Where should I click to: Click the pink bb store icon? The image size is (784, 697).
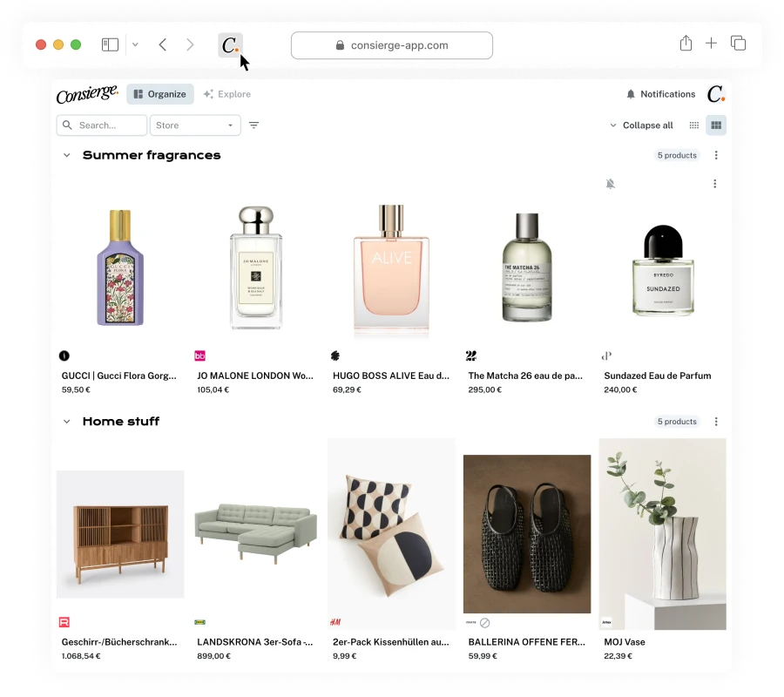click(x=199, y=355)
